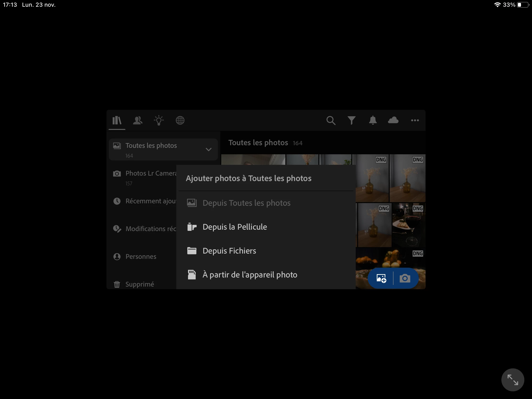Open the three-dot more options menu
This screenshot has height=399, width=532.
point(415,120)
